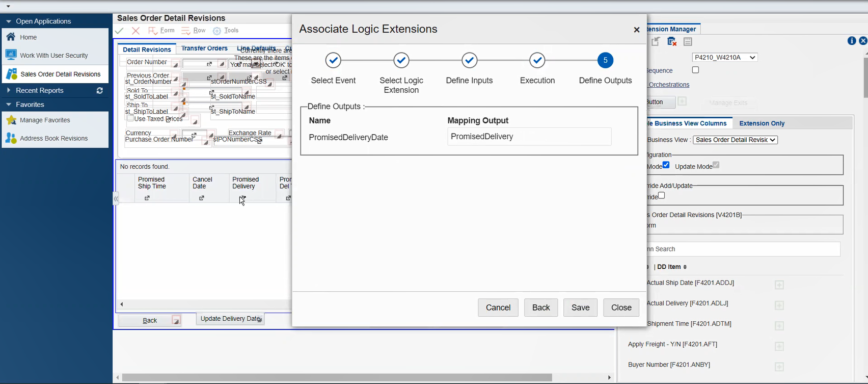Viewport: 868px width, 384px height.
Task: Click the Manage Favorites star icon
Action: [11, 120]
